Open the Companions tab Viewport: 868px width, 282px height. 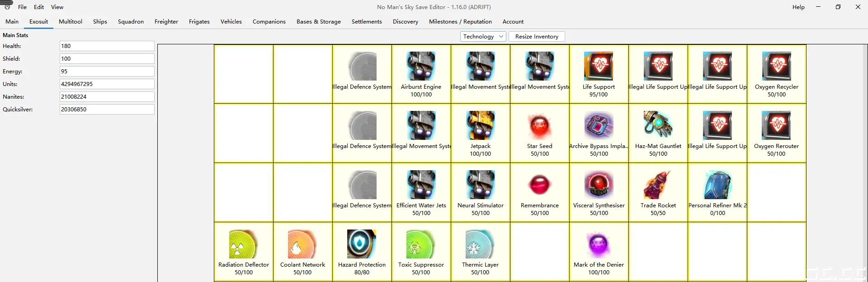[x=269, y=21]
